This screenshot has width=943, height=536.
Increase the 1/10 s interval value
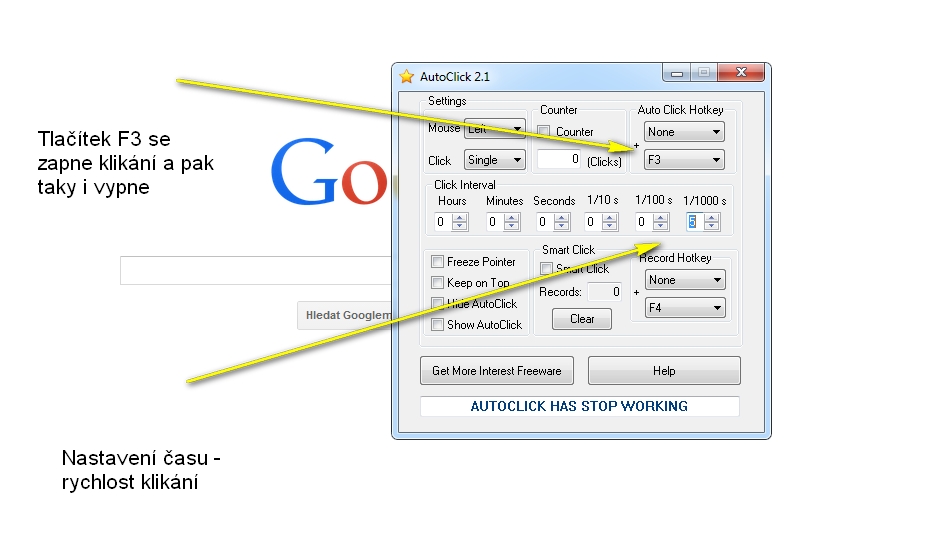click(609, 218)
